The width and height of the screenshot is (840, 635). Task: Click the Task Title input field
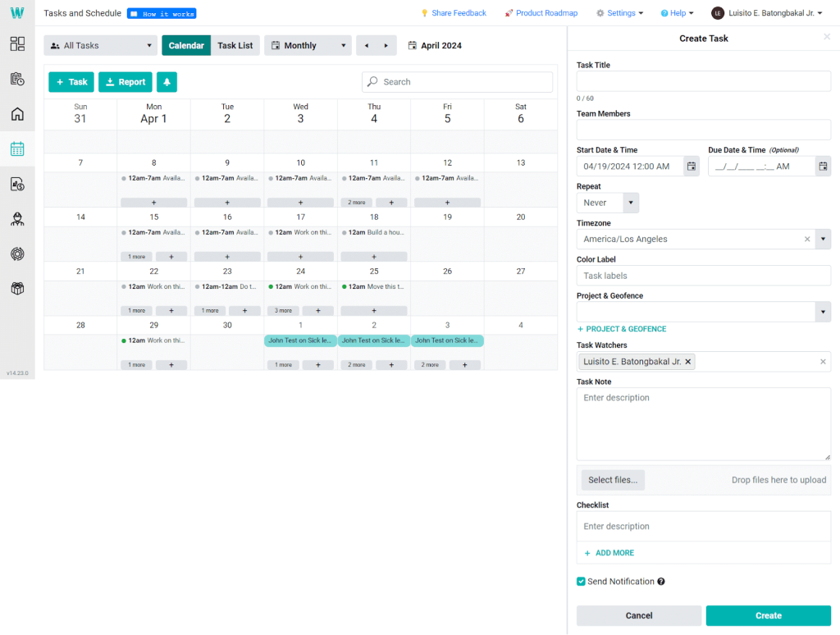click(x=703, y=81)
